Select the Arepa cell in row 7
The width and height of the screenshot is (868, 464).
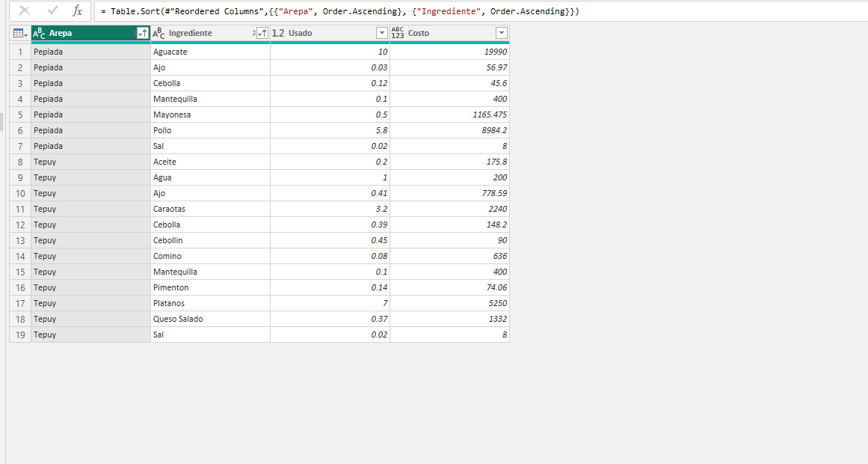click(x=90, y=147)
